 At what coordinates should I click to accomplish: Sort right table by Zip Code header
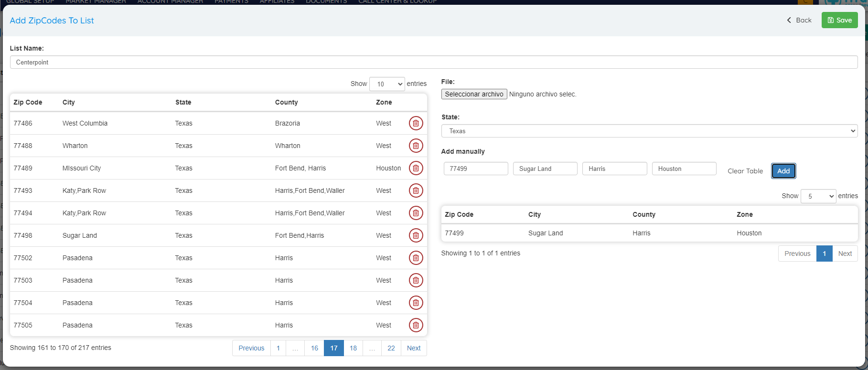[459, 214]
